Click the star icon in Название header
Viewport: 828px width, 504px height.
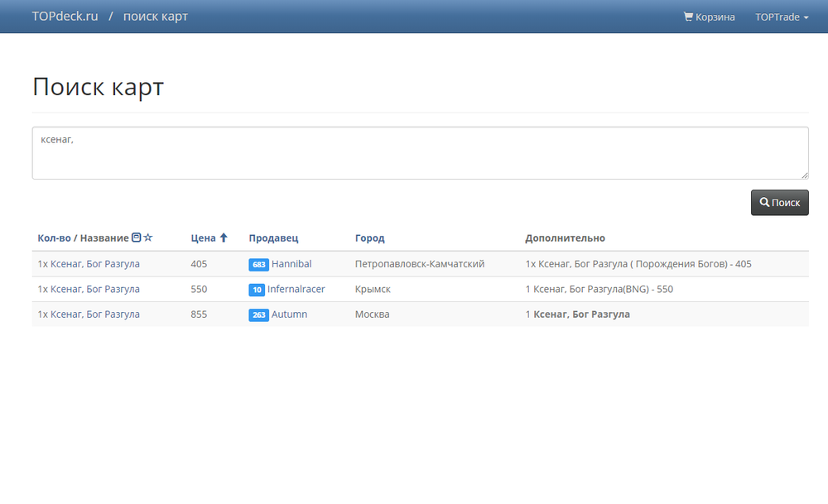(148, 238)
